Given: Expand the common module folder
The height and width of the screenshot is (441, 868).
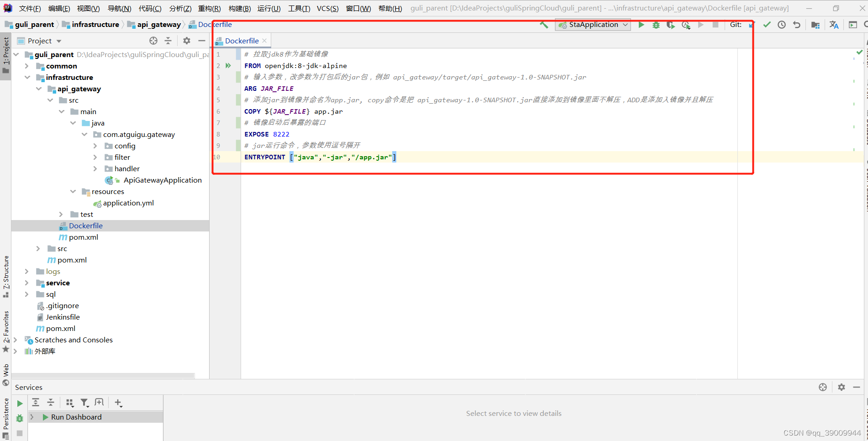Looking at the screenshot, I should pyautogui.click(x=27, y=66).
